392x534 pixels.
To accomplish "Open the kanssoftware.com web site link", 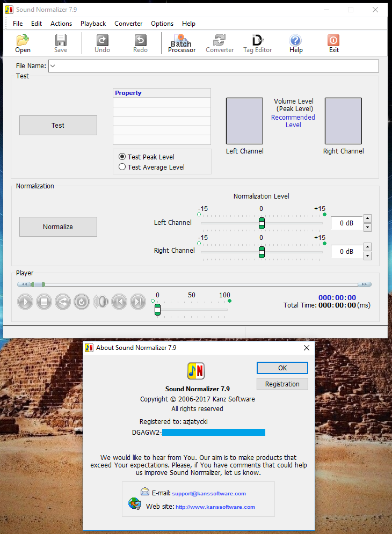I will point(215,507).
